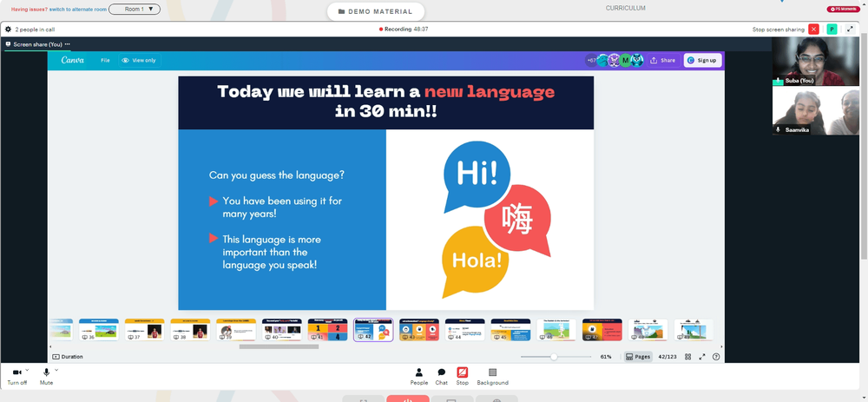This screenshot has height=402, width=868.
Task: Click the Canva zoom slider handle
Action: tap(554, 357)
